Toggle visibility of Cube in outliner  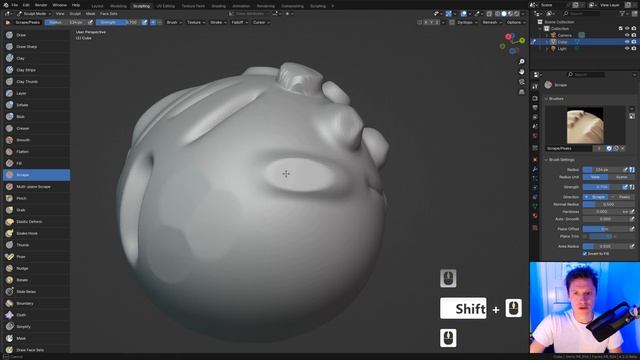pos(627,42)
